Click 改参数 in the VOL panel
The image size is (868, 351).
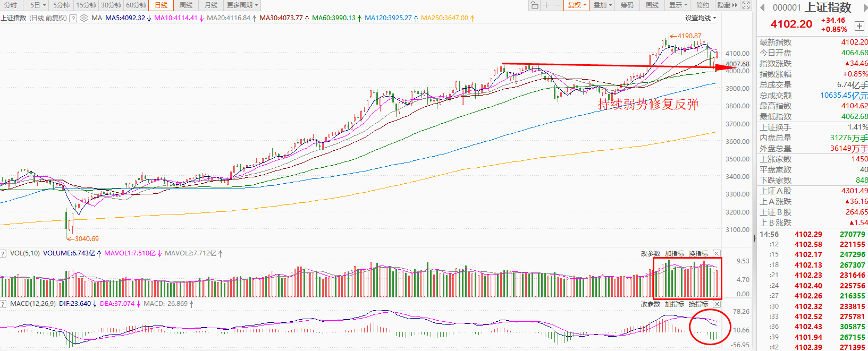650,254
